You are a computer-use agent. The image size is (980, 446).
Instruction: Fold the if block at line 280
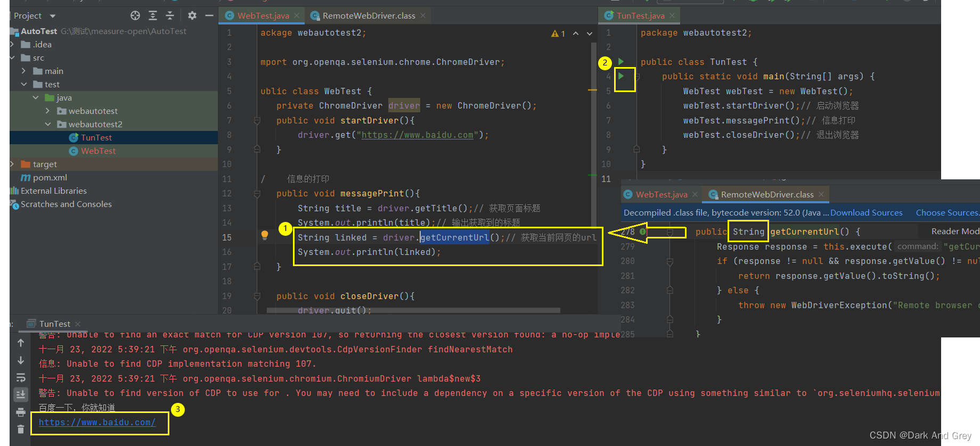(670, 261)
